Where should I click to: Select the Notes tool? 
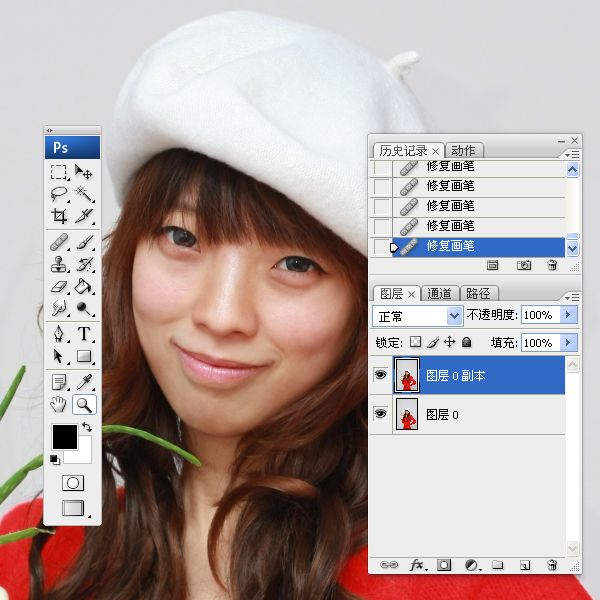[59, 382]
